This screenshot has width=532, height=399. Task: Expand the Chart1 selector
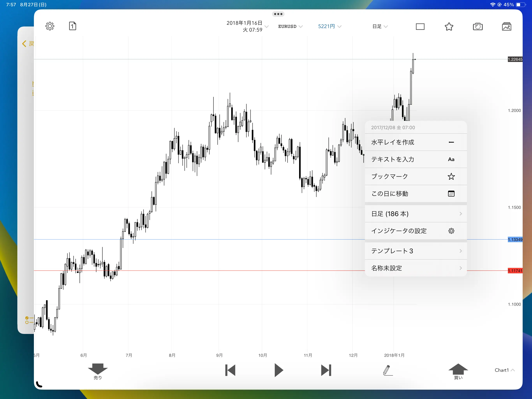pos(504,370)
